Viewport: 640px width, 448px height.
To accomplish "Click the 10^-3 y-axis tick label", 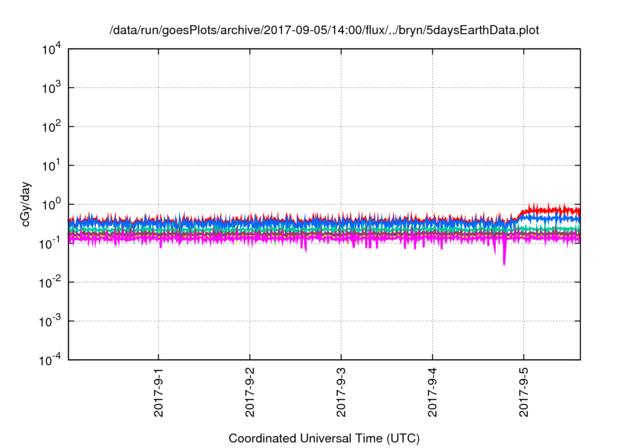I will [x=51, y=322].
